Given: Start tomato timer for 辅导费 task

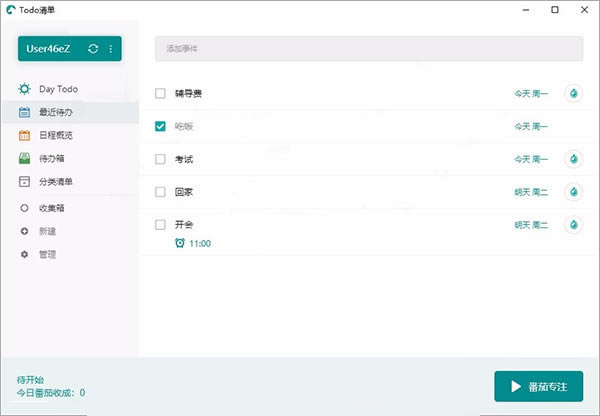Looking at the screenshot, I should click(x=574, y=93).
